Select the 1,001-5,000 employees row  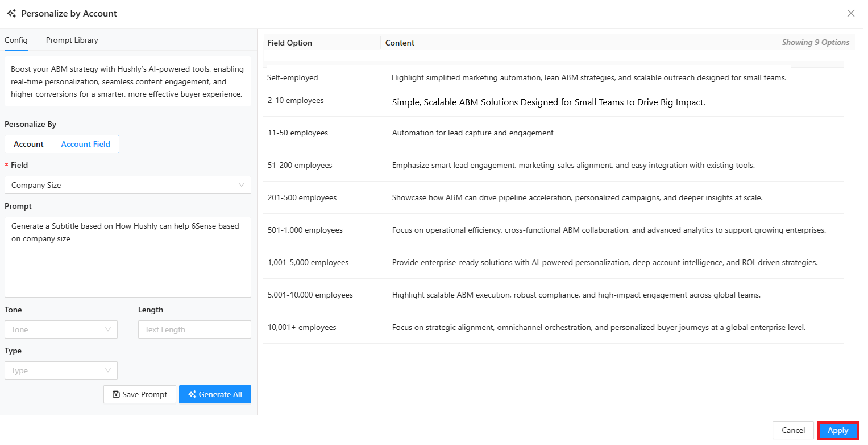click(553, 262)
